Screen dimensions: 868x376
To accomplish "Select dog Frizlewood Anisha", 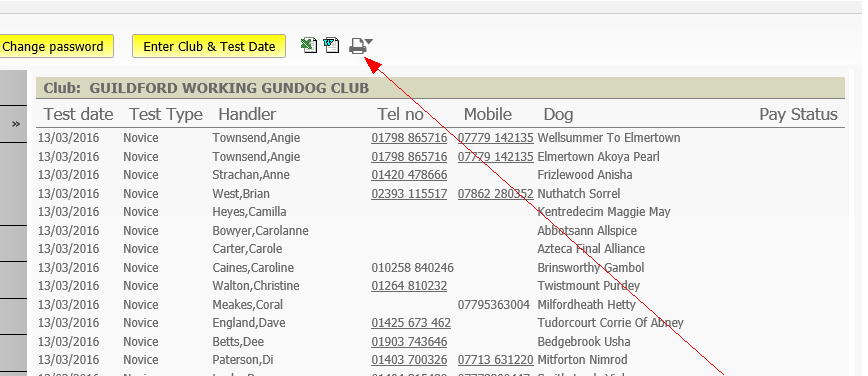I will click(585, 175).
